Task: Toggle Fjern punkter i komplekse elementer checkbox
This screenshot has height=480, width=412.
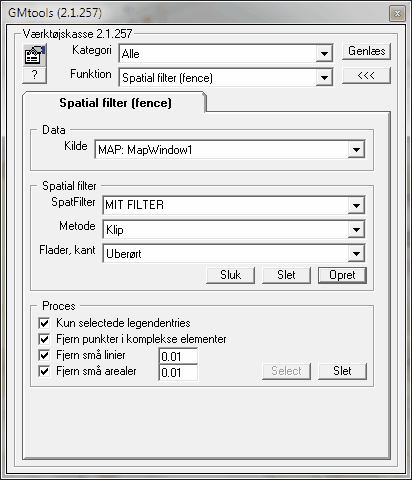Action: click(44, 339)
